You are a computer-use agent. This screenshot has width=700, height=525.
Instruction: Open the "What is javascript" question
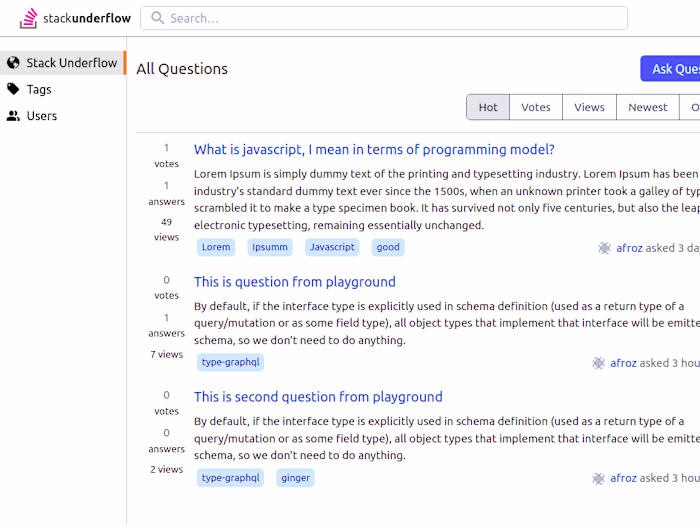click(374, 149)
